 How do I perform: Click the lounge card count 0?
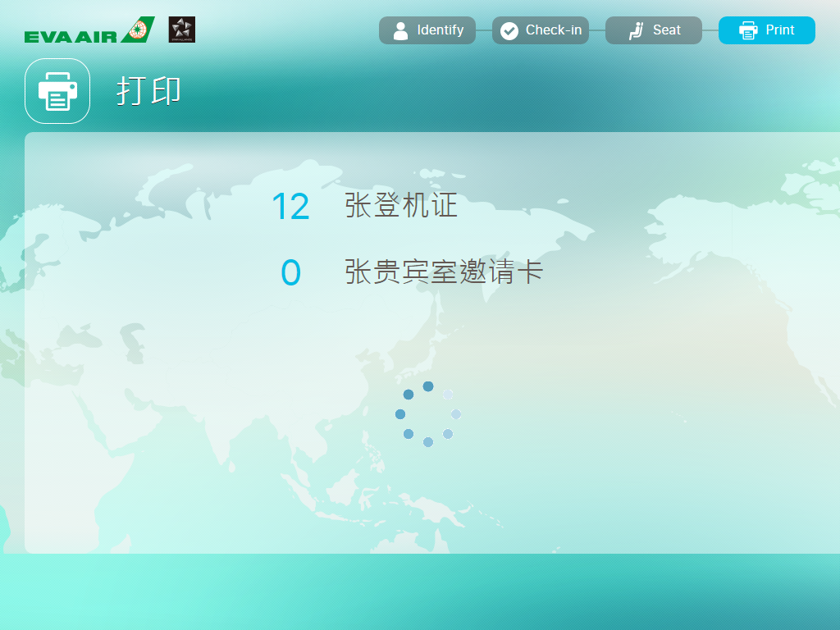(x=291, y=272)
